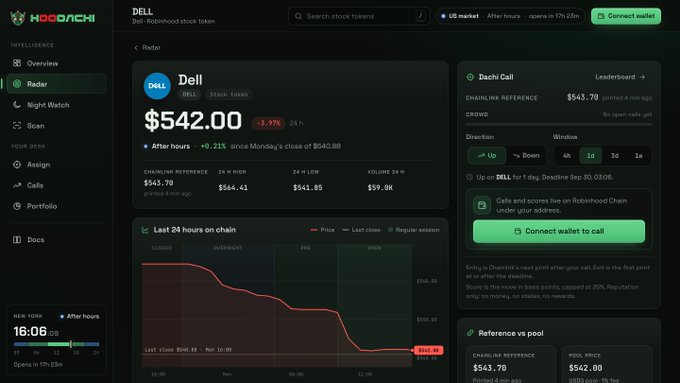
Task: Focus the Search stock tokens field
Action: (x=359, y=16)
